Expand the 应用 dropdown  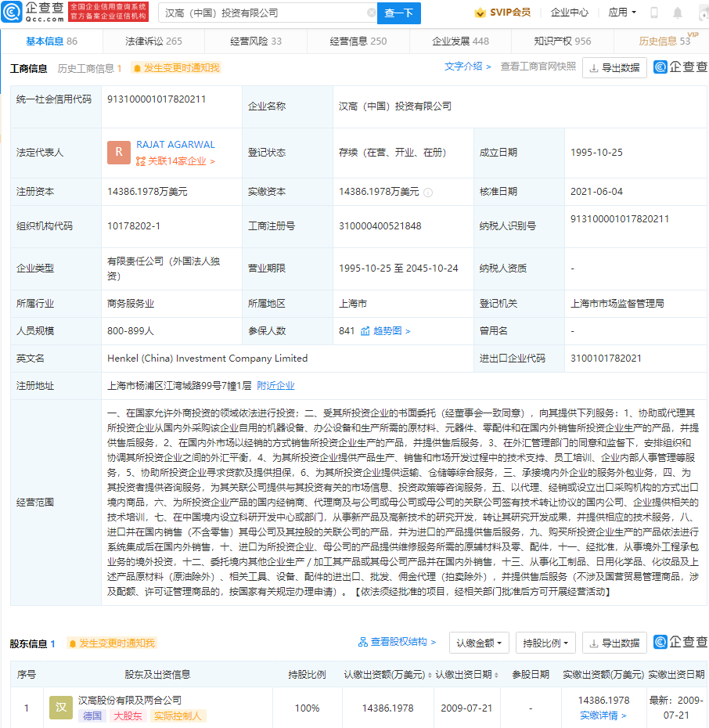coord(622,13)
